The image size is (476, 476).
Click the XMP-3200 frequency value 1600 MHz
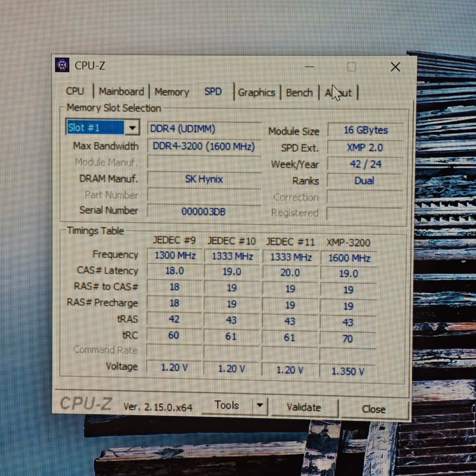pos(350,258)
